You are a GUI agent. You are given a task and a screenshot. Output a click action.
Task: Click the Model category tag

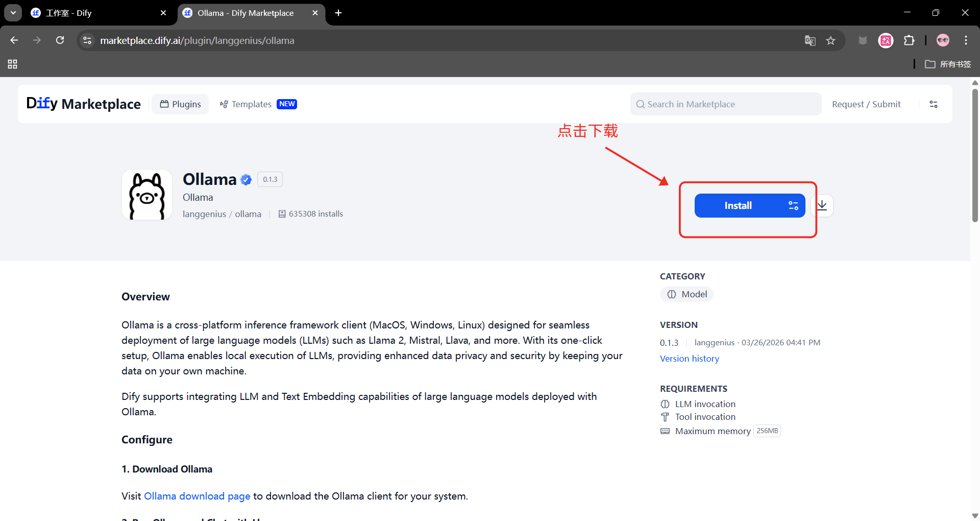click(687, 294)
